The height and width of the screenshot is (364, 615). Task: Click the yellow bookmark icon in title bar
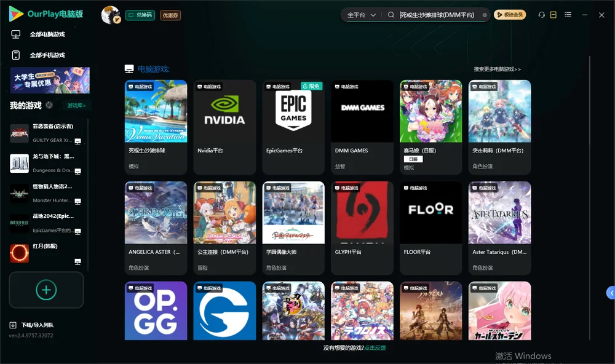coord(553,15)
